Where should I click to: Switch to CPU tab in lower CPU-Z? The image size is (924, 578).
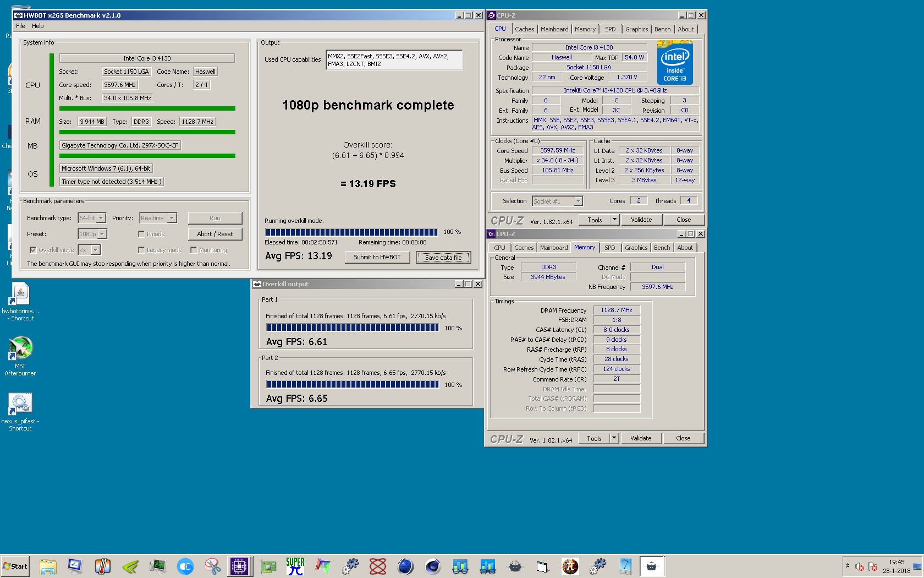coord(499,248)
